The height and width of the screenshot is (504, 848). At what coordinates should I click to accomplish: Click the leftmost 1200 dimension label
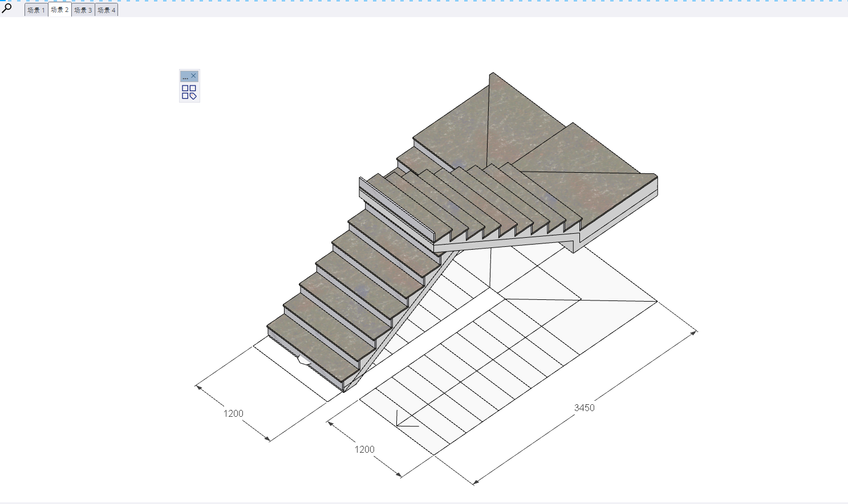click(233, 413)
